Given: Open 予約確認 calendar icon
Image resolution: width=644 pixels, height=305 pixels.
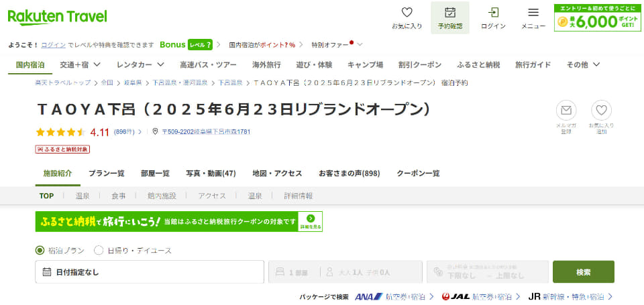Looking at the screenshot, I should click(x=450, y=12).
